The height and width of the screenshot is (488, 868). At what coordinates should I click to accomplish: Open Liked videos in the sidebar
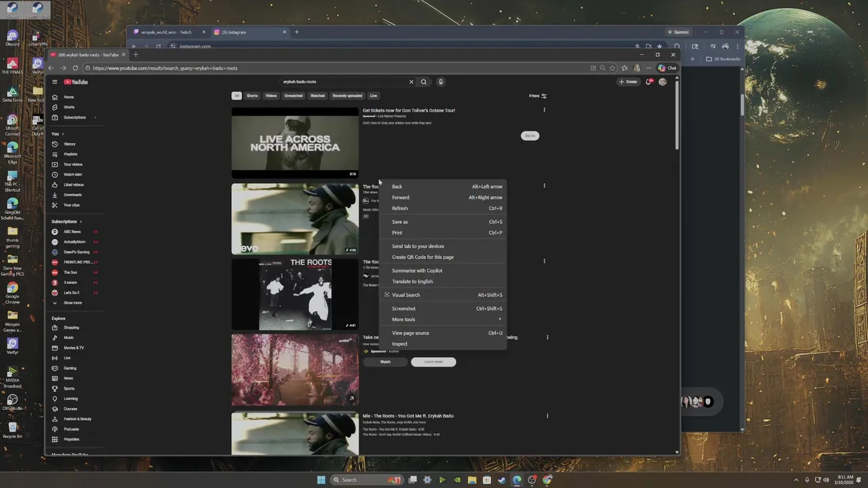coord(73,185)
